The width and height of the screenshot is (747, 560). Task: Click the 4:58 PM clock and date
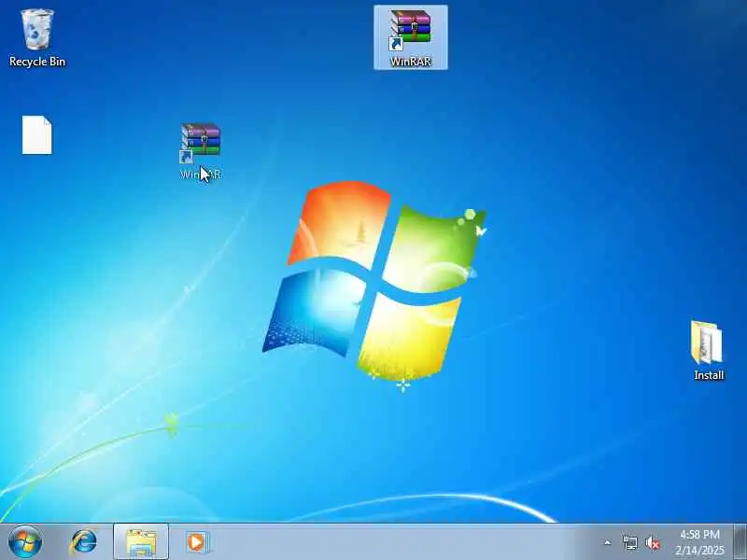(699, 542)
